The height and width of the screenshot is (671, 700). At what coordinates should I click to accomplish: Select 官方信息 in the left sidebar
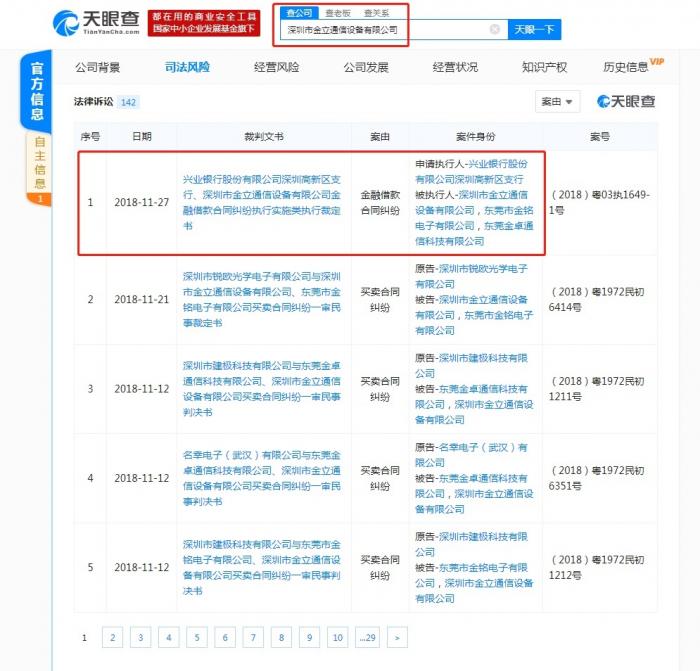pos(37,92)
